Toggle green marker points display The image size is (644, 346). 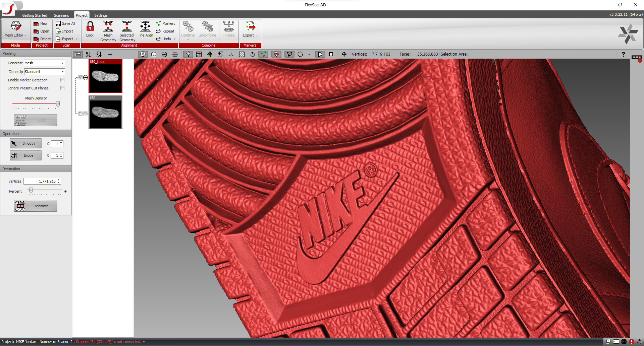point(263,54)
